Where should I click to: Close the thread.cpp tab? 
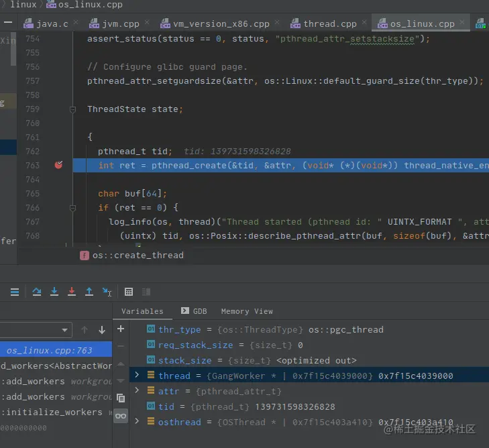coord(364,22)
